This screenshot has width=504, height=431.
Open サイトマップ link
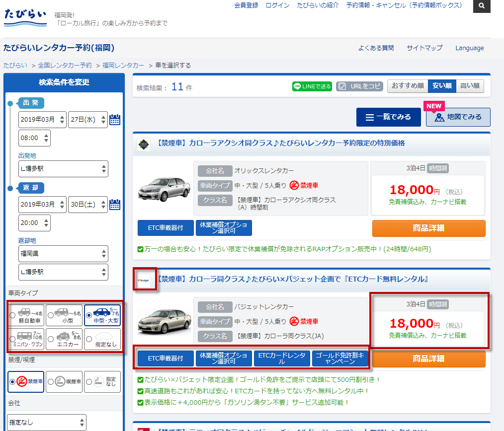pyautogui.click(x=424, y=48)
